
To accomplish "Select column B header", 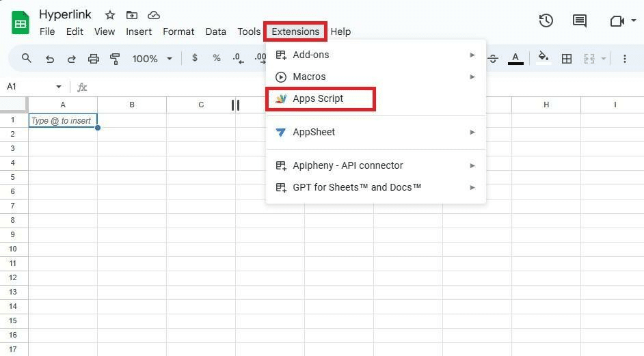I will click(x=132, y=105).
